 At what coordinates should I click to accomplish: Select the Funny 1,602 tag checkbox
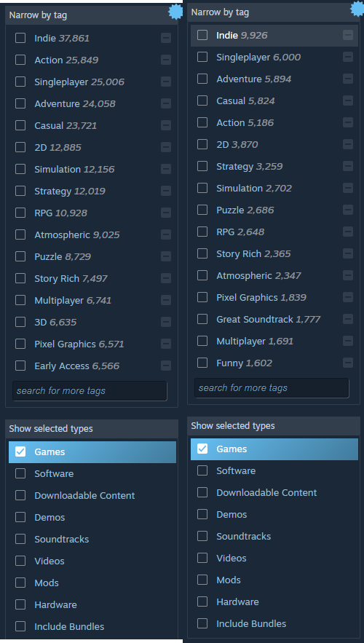[202, 363]
